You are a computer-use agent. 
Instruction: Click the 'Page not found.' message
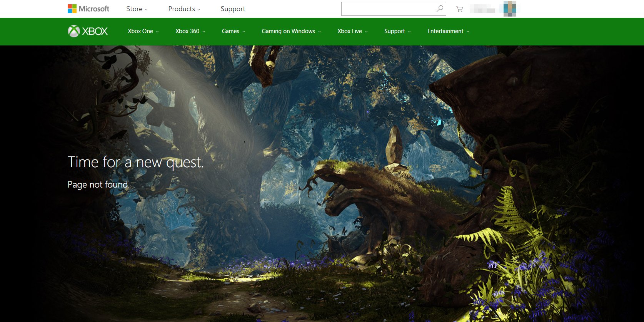98,184
